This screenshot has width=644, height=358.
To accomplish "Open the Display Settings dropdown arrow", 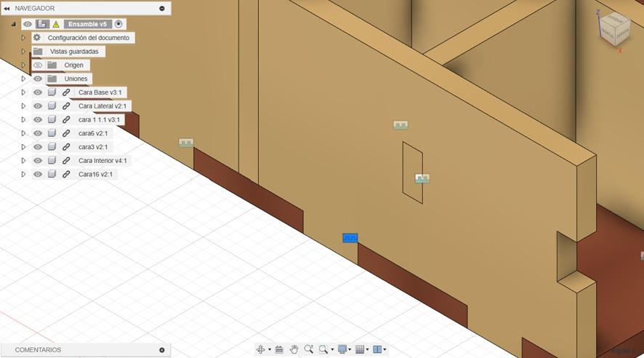I will (350, 350).
